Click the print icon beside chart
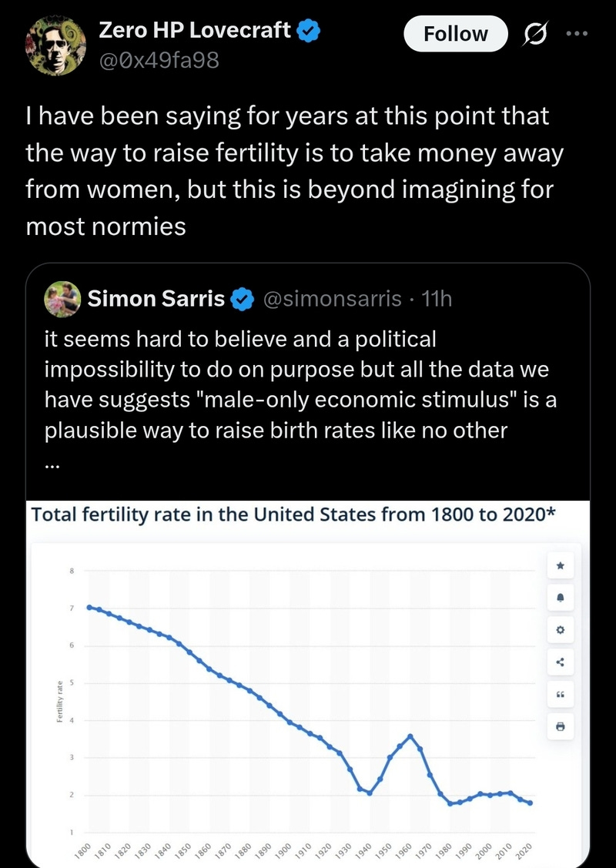Viewport: 616px width, 868px height. (561, 726)
